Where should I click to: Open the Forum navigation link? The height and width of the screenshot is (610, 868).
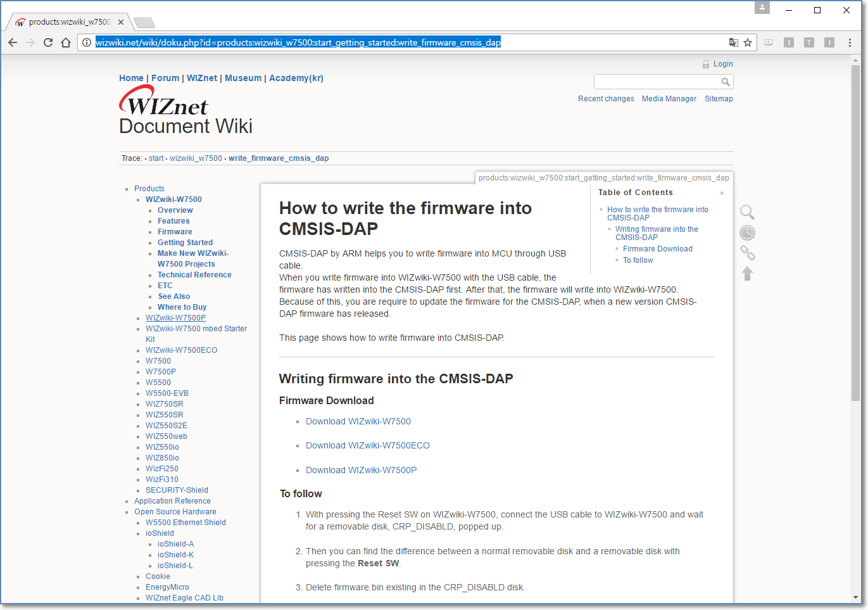point(165,78)
